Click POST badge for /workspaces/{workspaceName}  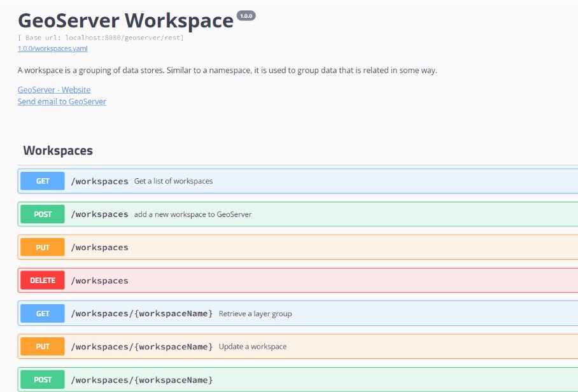43,380
